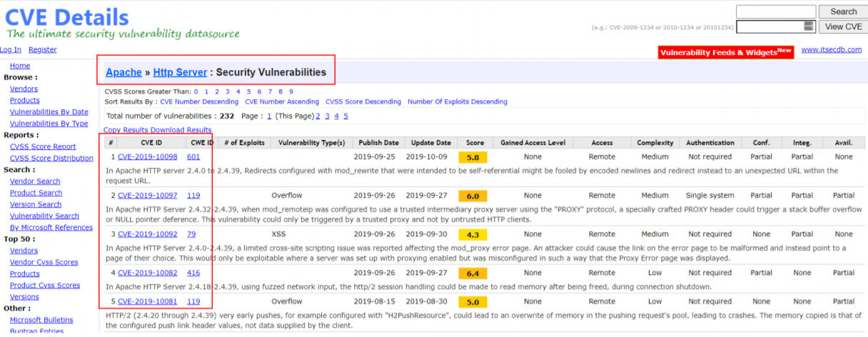The image size is (868, 337).
Task: Open Vulnerability Feeds & Widgets banner
Action: click(725, 52)
